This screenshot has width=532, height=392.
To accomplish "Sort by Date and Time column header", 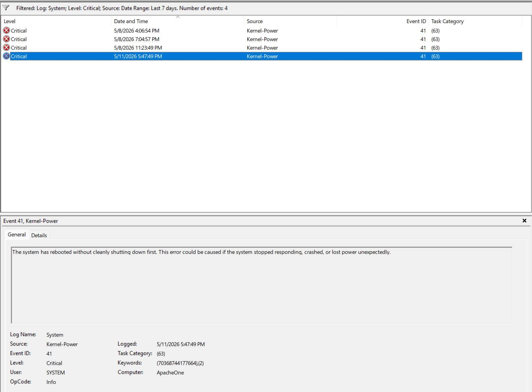I will pyautogui.click(x=177, y=21).
